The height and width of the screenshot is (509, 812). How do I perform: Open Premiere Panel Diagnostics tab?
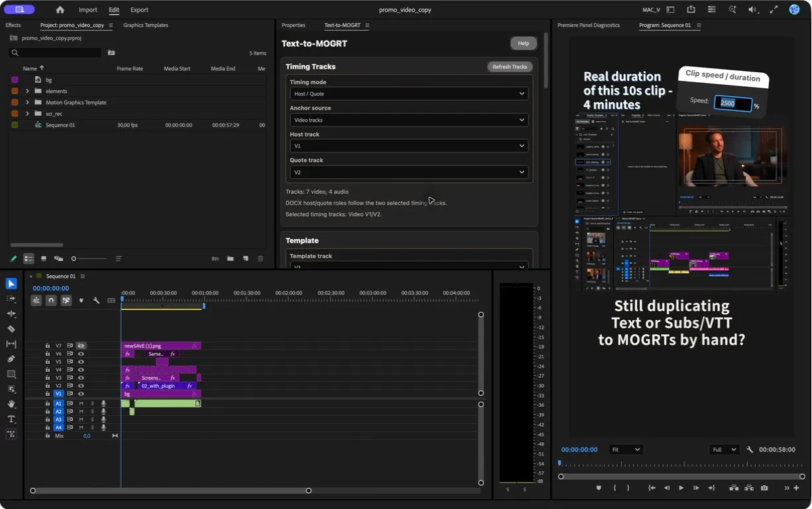coord(589,25)
